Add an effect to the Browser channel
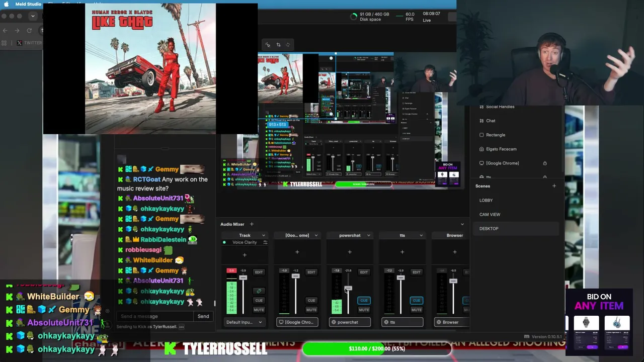Viewport: 644px width, 362px height. [455, 252]
